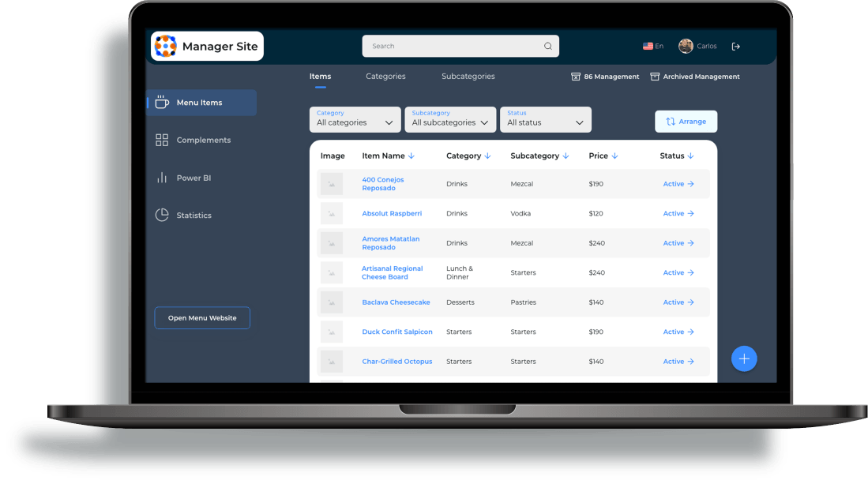
Task: Select the Menu Items sidebar icon
Action: click(x=162, y=103)
